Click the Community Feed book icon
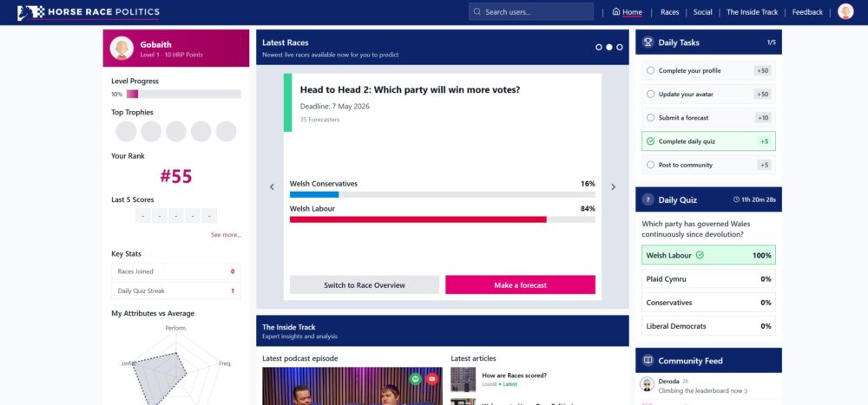This screenshot has height=405, width=868. 648,361
